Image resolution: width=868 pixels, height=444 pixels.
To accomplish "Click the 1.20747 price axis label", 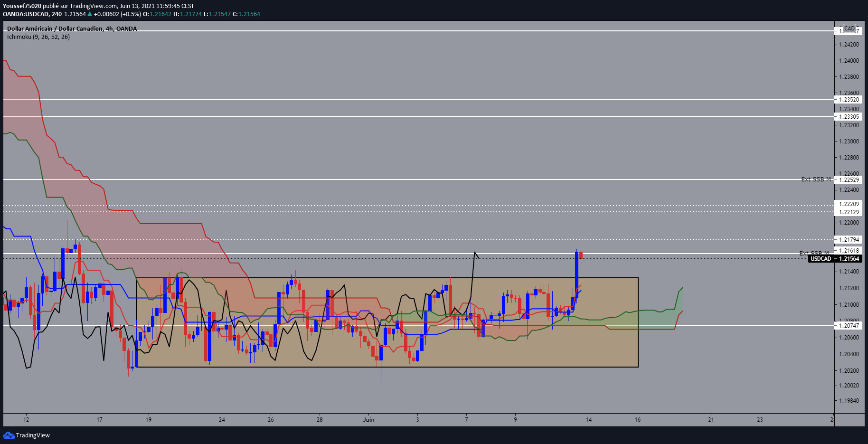I will (849, 325).
